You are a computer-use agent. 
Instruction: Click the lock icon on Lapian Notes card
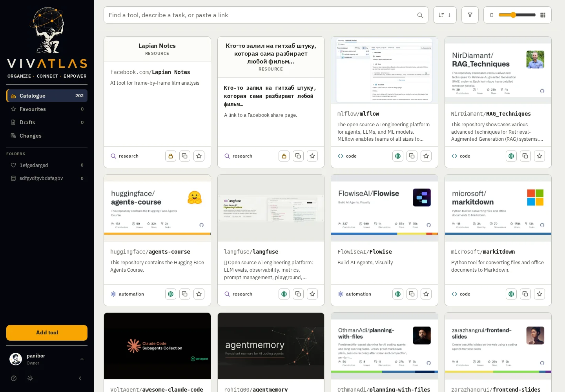[171, 156]
